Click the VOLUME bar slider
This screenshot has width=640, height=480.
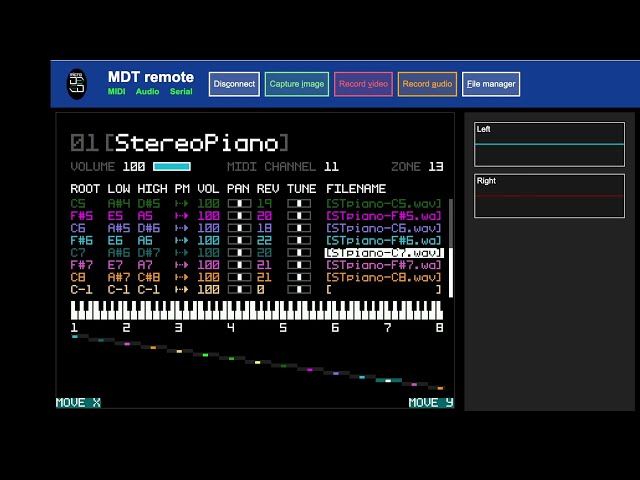point(172,167)
